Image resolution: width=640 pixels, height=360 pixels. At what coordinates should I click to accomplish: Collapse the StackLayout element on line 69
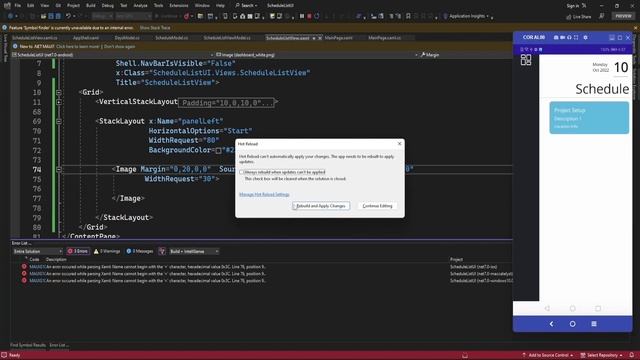click(59, 122)
